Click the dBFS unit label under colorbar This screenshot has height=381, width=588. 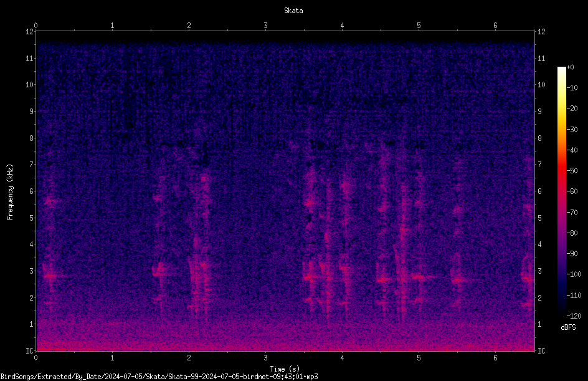tap(568, 327)
